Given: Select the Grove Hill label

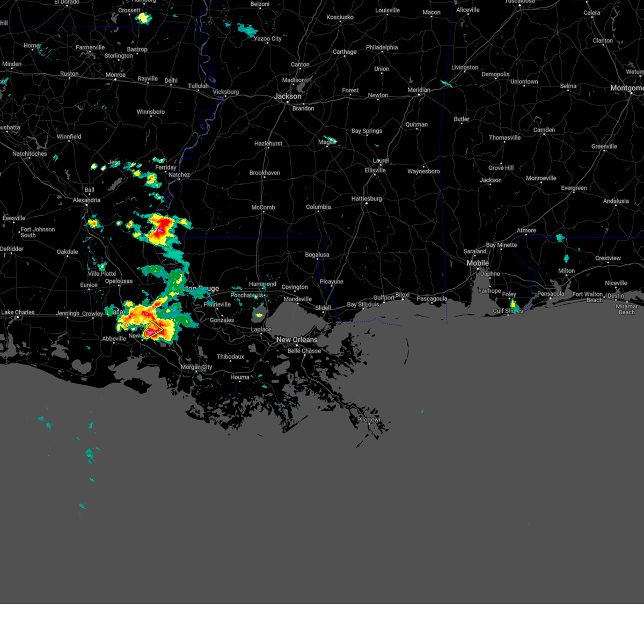Looking at the screenshot, I should tap(501, 168).
